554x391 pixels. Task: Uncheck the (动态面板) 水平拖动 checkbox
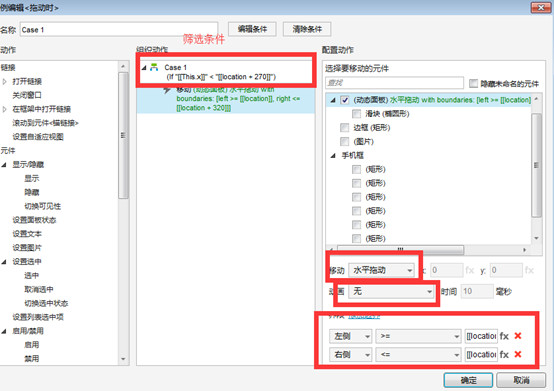pyautogui.click(x=344, y=100)
